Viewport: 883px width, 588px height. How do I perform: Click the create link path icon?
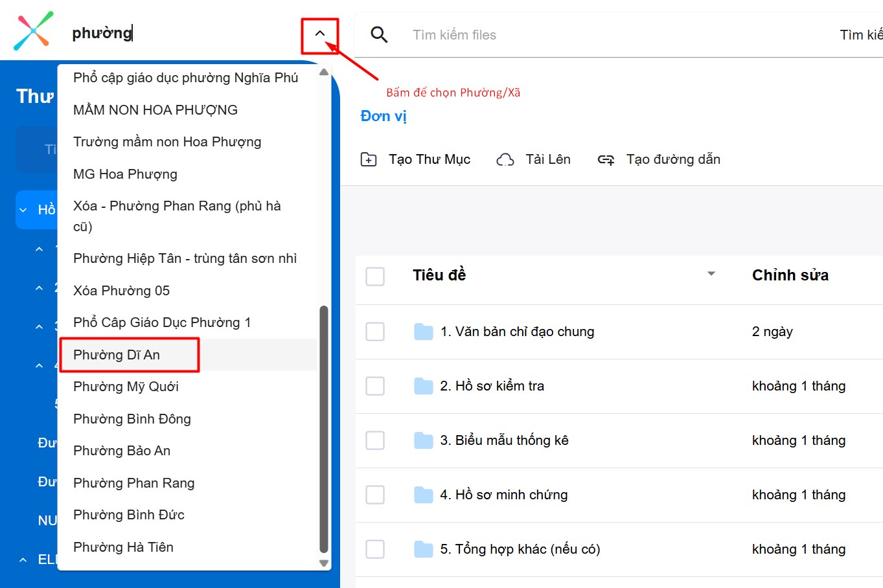pyautogui.click(x=606, y=160)
